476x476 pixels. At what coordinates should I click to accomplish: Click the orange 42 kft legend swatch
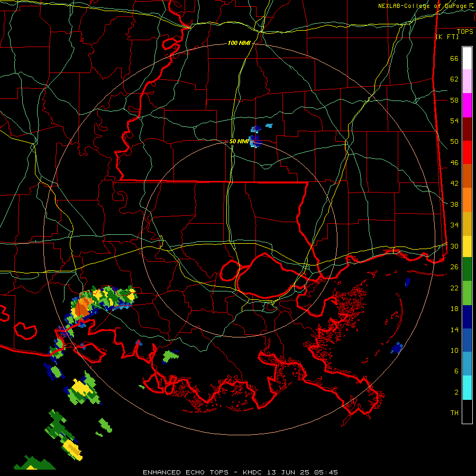point(467,200)
